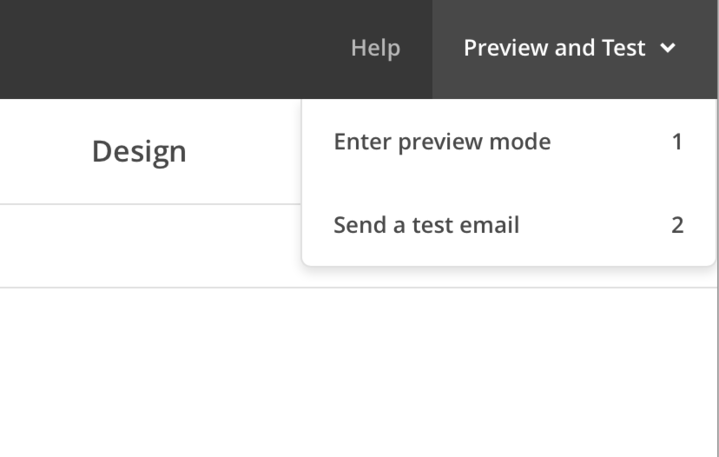This screenshot has height=457, width=719.
Task: Click shortcut number 1 in the menu
Action: click(x=677, y=142)
